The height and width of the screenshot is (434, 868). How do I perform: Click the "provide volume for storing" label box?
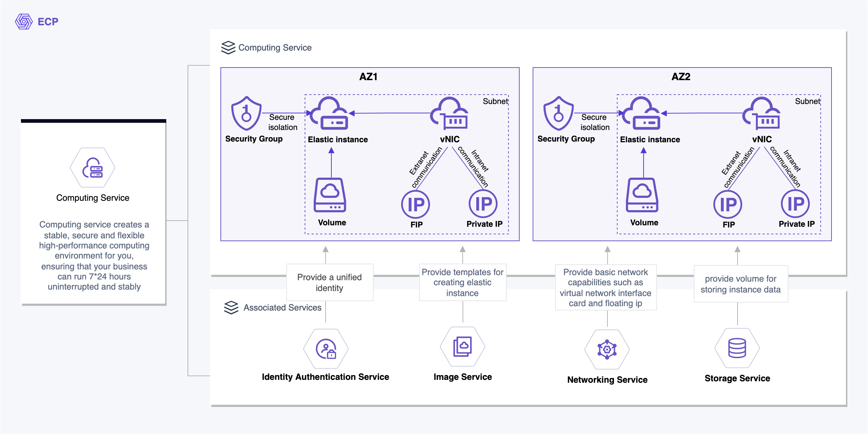click(740, 284)
